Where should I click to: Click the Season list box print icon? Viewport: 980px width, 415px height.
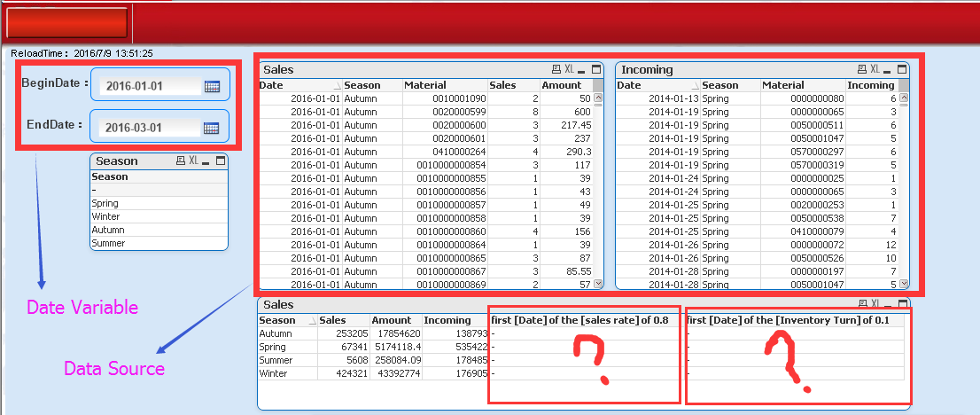tap(180, 161)
